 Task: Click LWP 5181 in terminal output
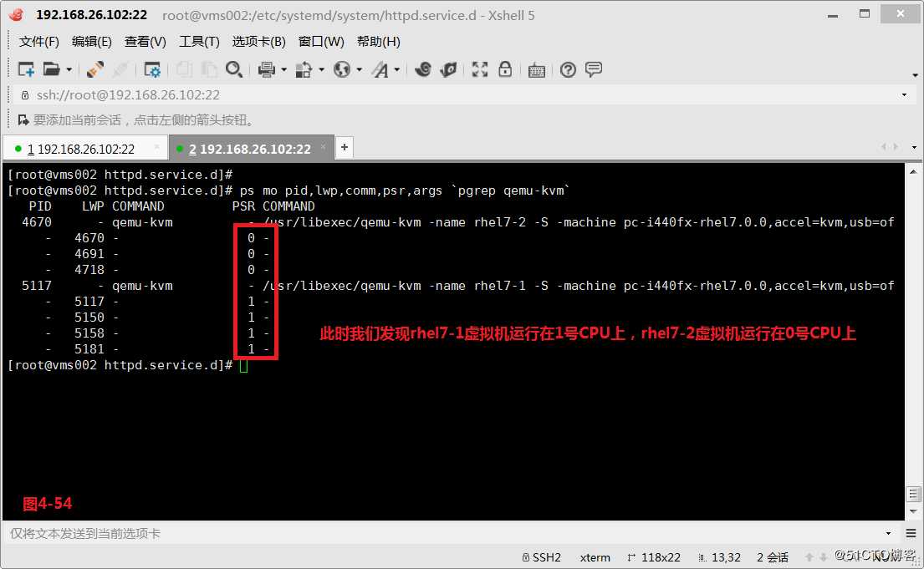[x=89, y=349]
